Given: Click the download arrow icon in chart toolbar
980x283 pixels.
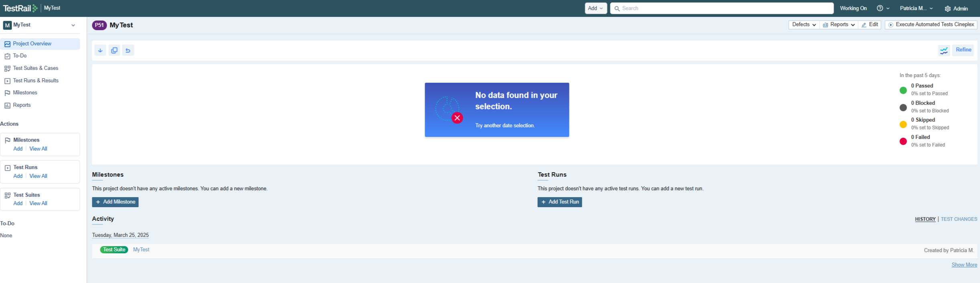Looking at the screenshot, I should coord(100,51).
